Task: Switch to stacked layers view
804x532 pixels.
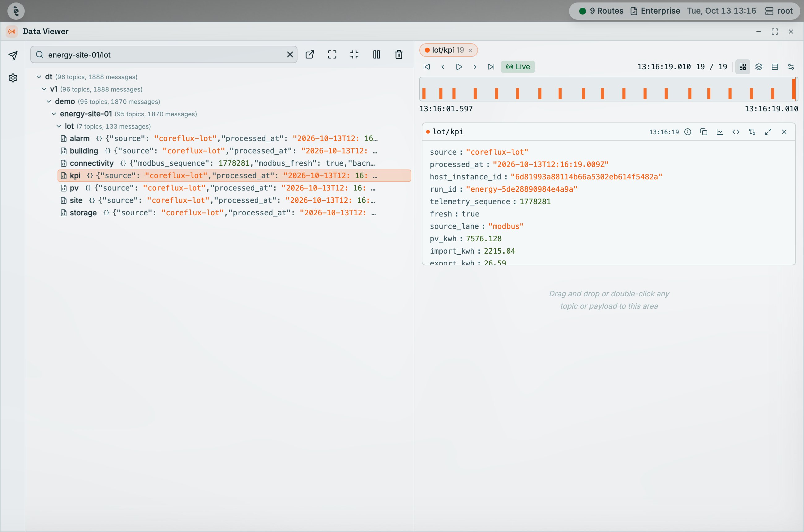Action: 759,67
